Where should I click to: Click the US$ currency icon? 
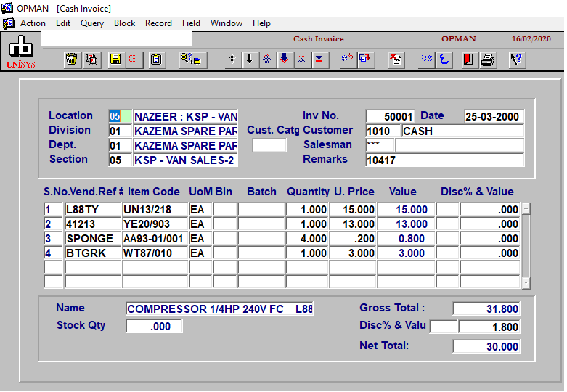pos(427,60)
